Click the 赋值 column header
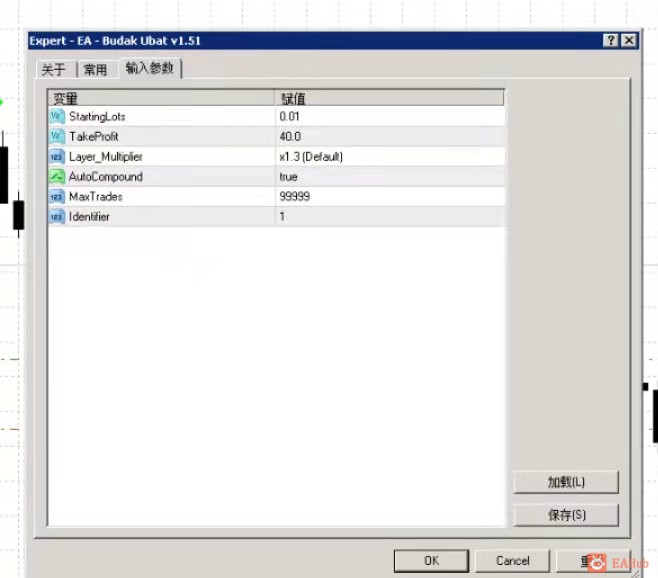The image size is (658, 578). click(x=390, y=98)
